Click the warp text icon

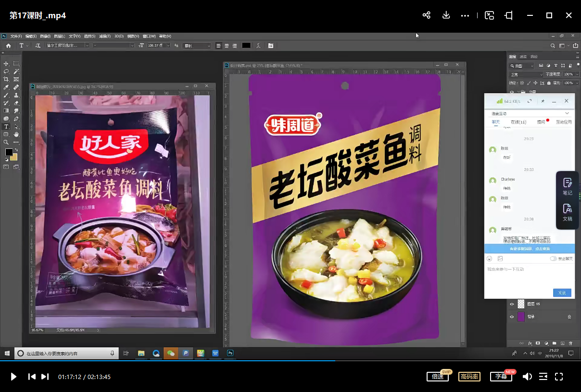[258, 46]
